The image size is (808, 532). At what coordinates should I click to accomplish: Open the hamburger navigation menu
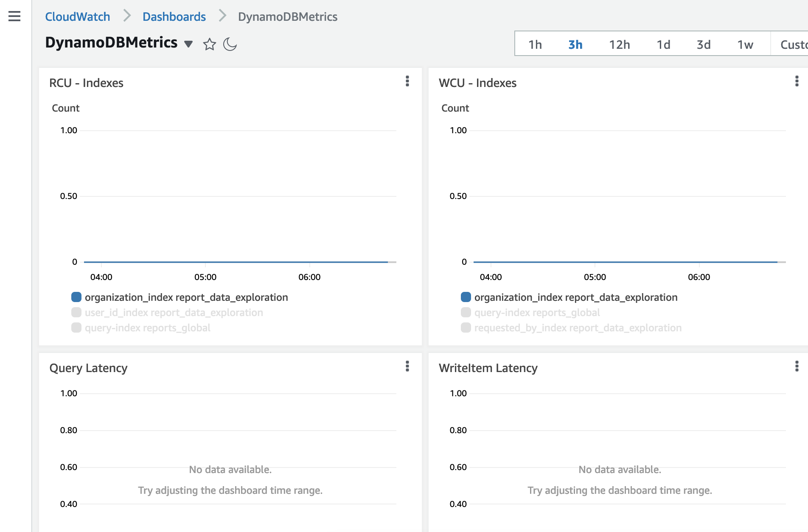tap(14, 17)
